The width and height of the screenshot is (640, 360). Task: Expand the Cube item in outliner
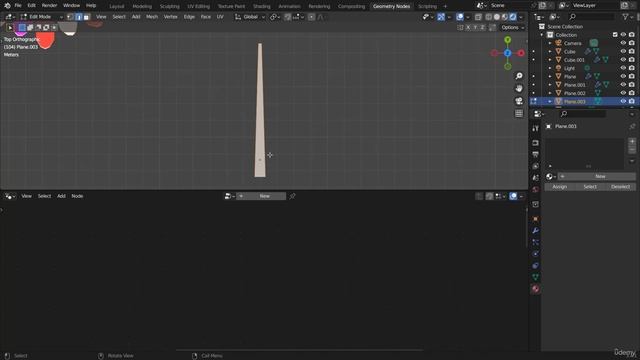550,51
